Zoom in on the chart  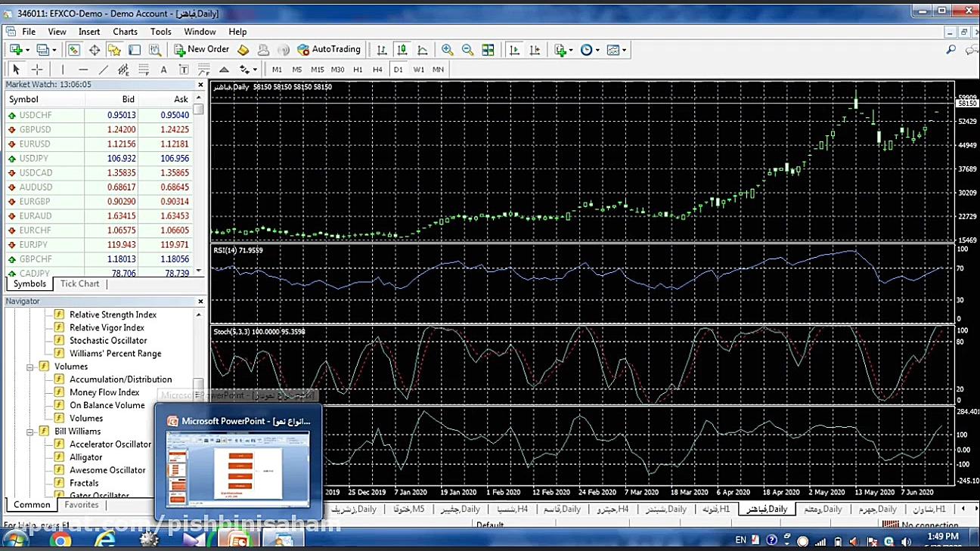pyautogui.click(x=448, y=50)
